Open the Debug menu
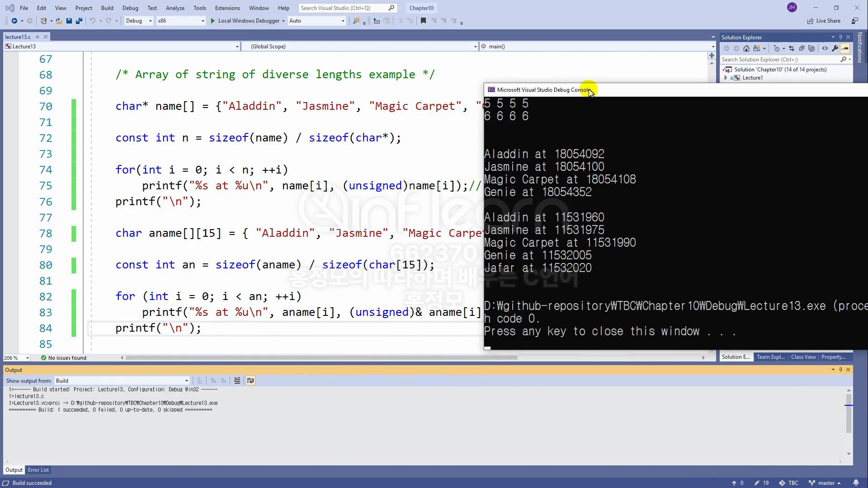Image resolution: width=868 pixels, height=488 pixels. point(130,8)
